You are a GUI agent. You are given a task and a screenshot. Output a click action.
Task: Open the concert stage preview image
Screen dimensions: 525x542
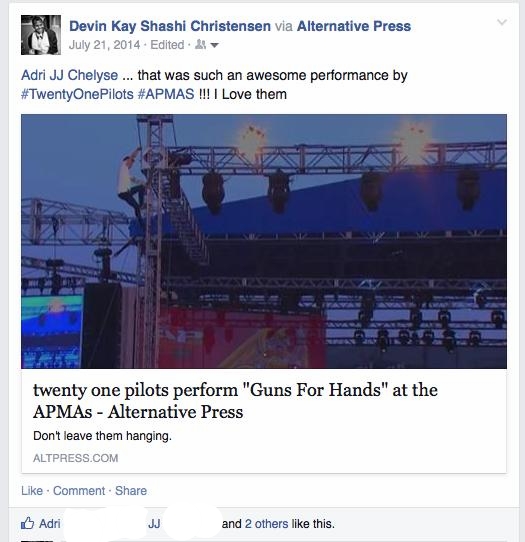coord(264,241)
